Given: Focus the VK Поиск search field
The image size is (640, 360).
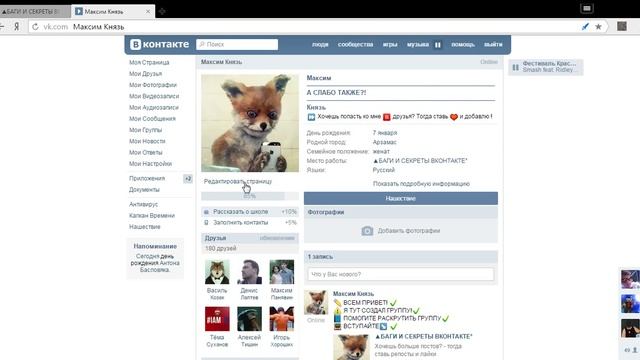Looking at the screenshot, I should click(x=237, y=44).
